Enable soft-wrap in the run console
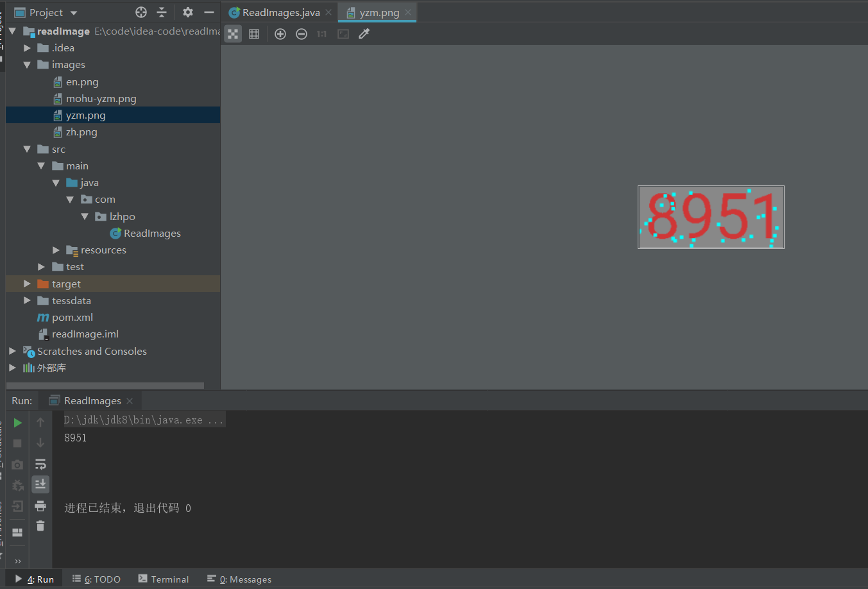This screenshot has height=589, width=868. coord(40,464)
